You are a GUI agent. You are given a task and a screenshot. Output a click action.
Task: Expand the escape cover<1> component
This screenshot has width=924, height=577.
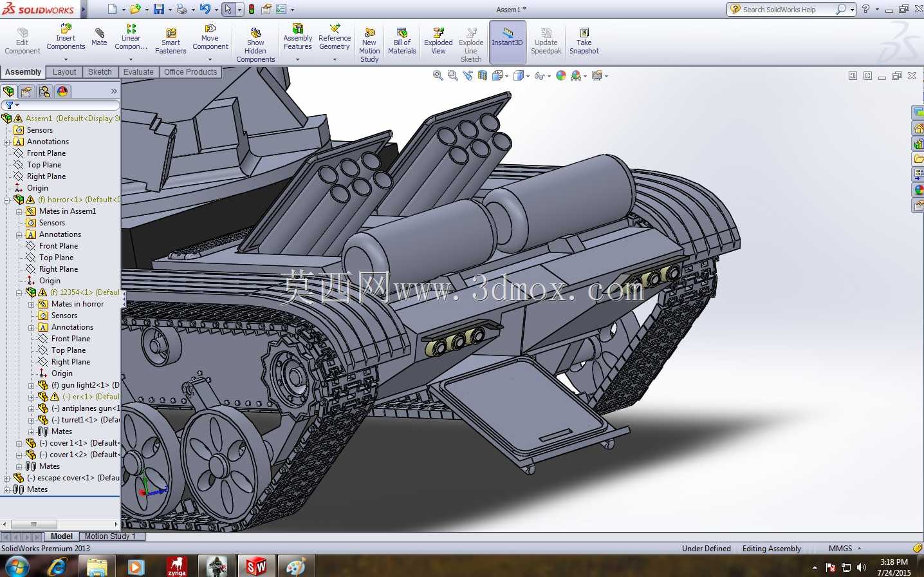pos(6,478)
